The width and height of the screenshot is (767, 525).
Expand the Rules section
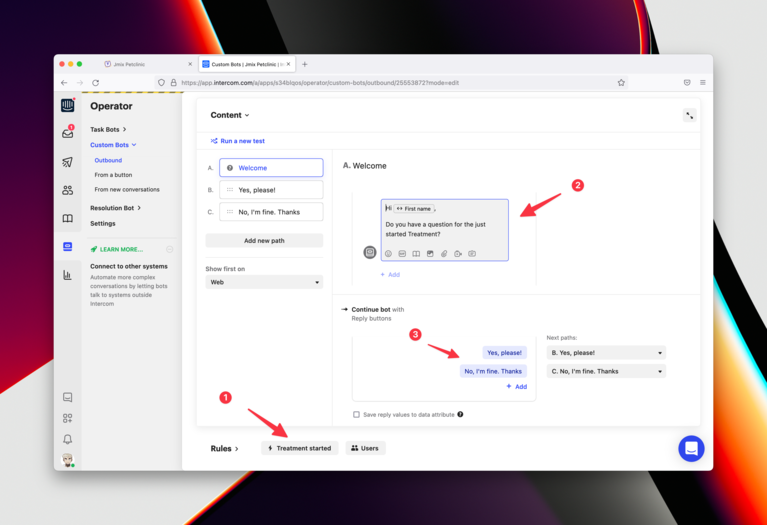pyautogui.click(x=225, y=448)
